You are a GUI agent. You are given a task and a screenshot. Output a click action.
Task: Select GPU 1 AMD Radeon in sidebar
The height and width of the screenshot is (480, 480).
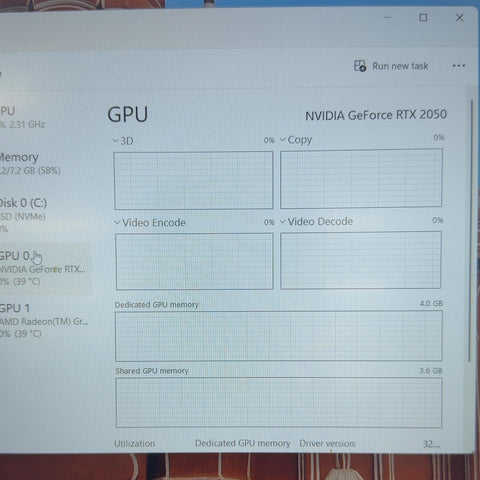pos(43,321)
